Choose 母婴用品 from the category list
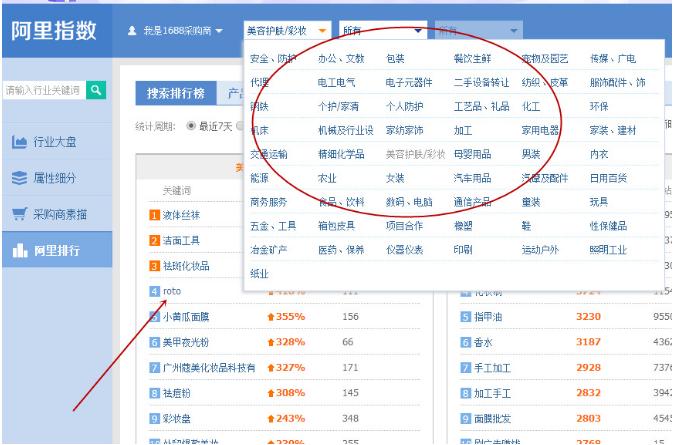Image resolution: width=688 pixels, height=445 pixels. coord(472,154)
